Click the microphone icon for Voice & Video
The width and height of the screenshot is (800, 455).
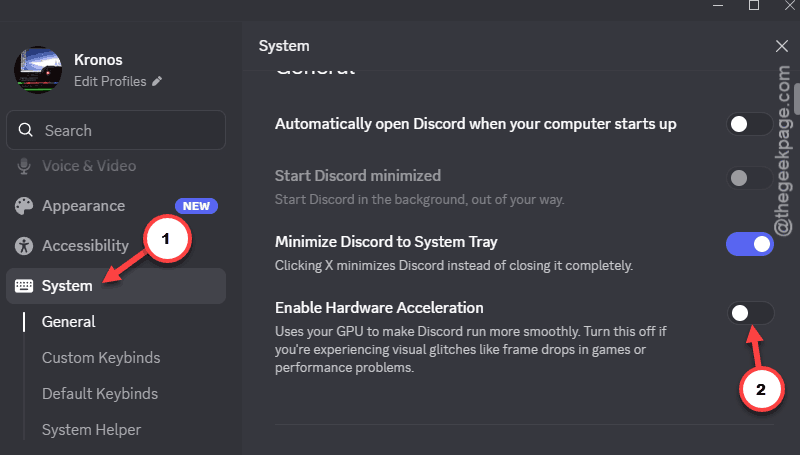tap(23, 166)
